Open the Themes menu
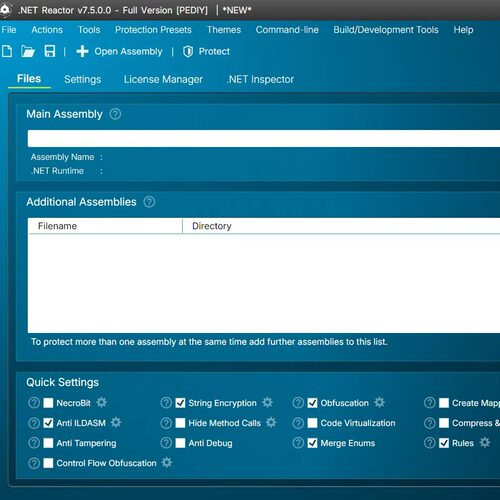500x500 pixels. tap(224, 30)
